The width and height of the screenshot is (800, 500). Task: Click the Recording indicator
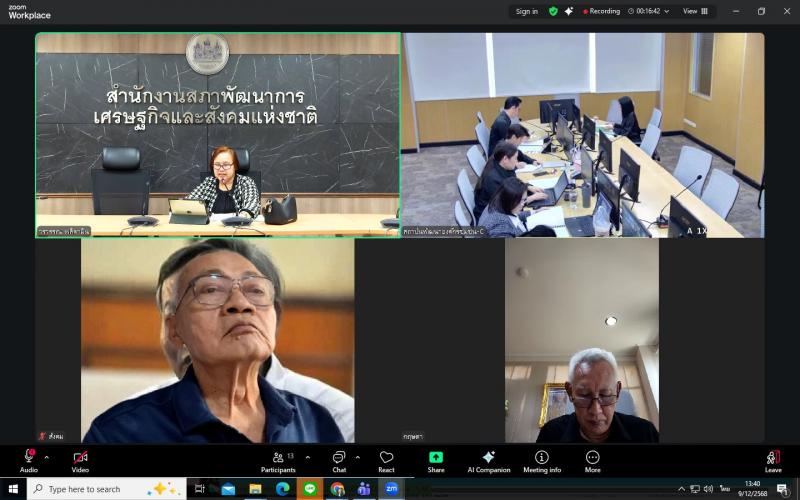[602, 11]
